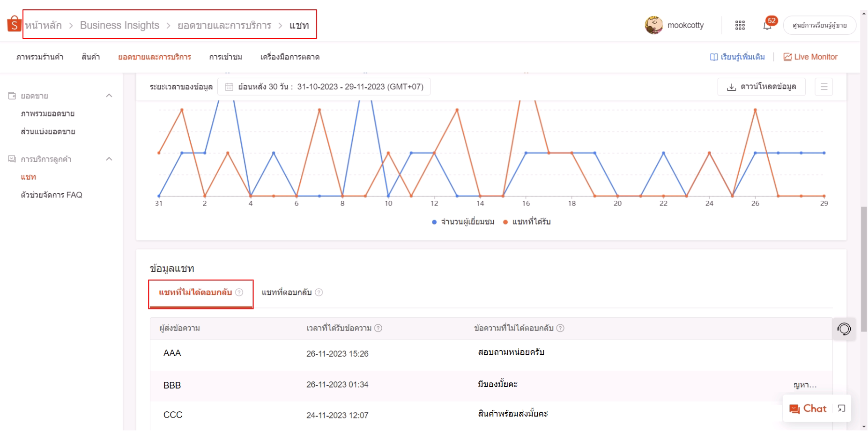Click the ดาวน์โหลดข้อมูล download button
868x432 pixels.
761,87
